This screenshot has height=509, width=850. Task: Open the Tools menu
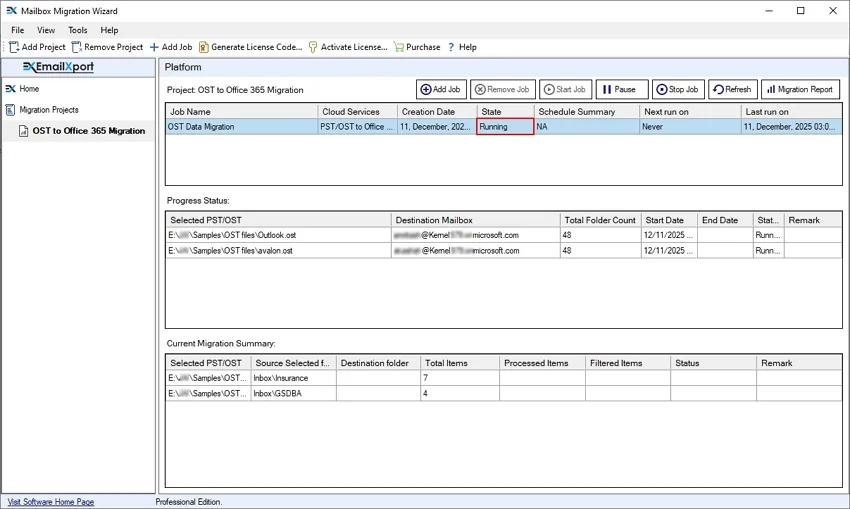tap(78, 30)
